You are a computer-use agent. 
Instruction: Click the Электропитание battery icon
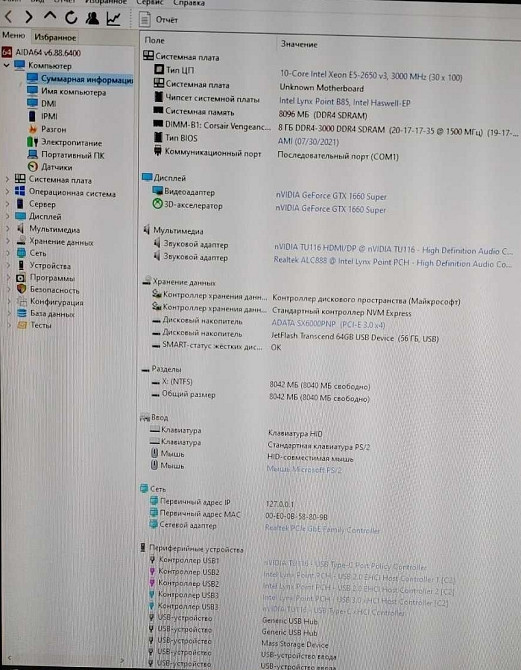[x=32, y=141]
